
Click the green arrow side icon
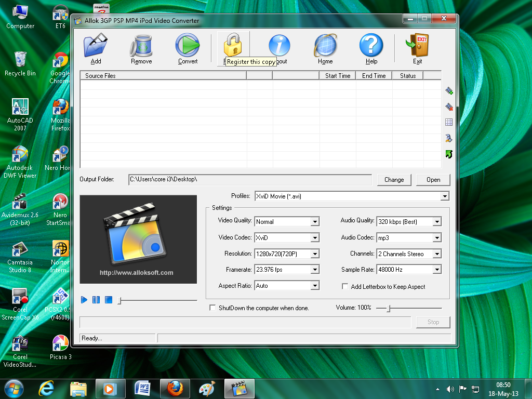449,154
